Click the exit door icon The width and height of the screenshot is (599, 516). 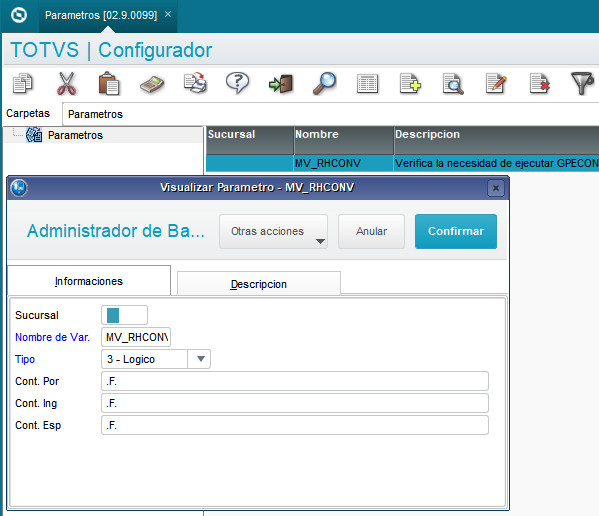281,84
